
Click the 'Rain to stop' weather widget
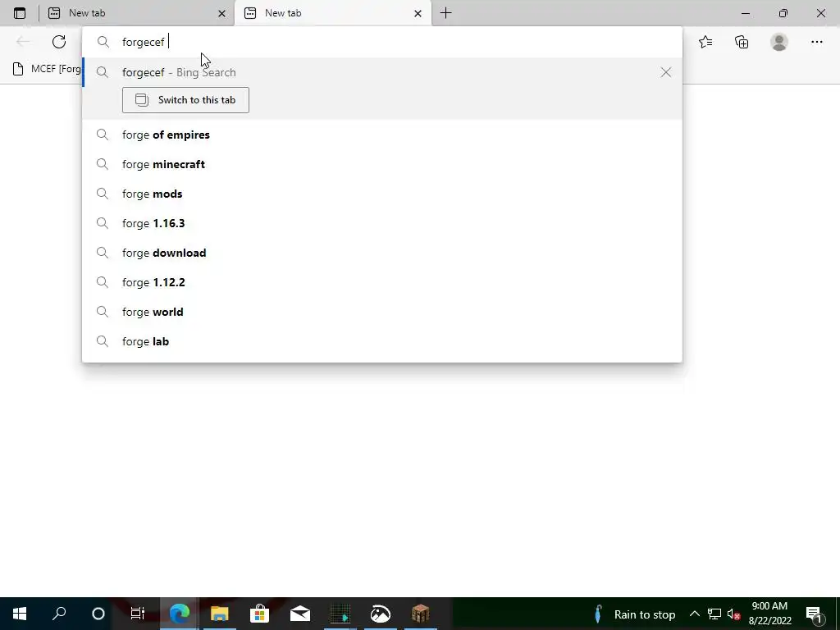click(635, 614)
